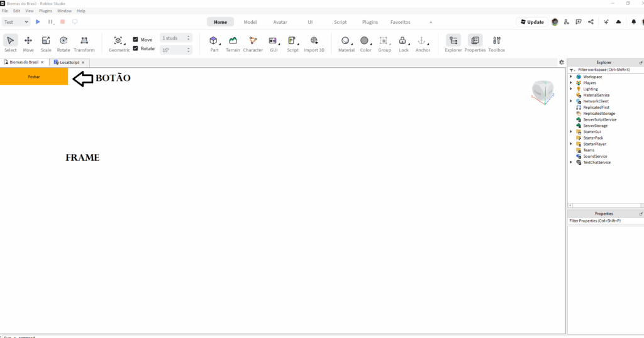
Task: Switch to the Avatar ribbon tab
Action: pyautogui.click(x=280, y=22)
